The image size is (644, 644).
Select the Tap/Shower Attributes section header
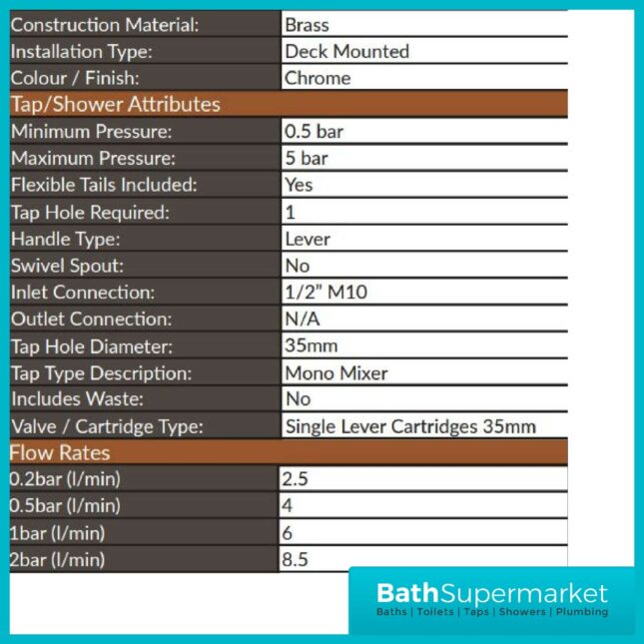[289, 104]
